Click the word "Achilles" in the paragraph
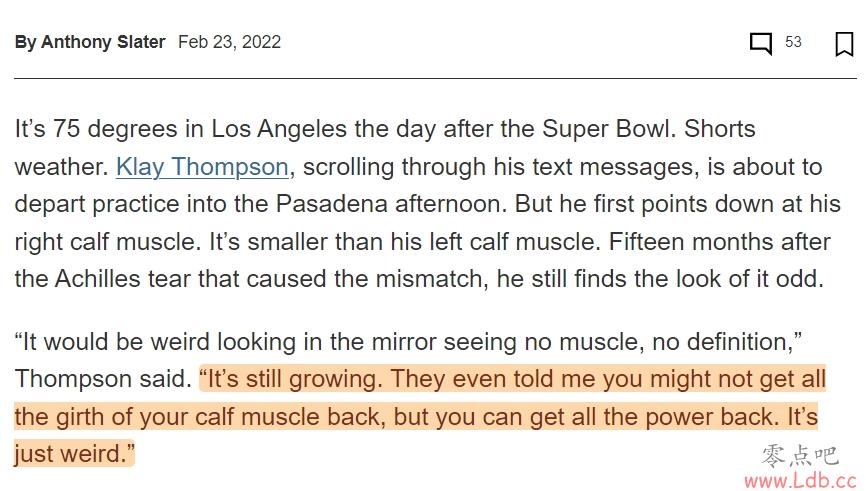Image resolution: width=866 pixels, height=491 pixels. (x=97, y=279)
